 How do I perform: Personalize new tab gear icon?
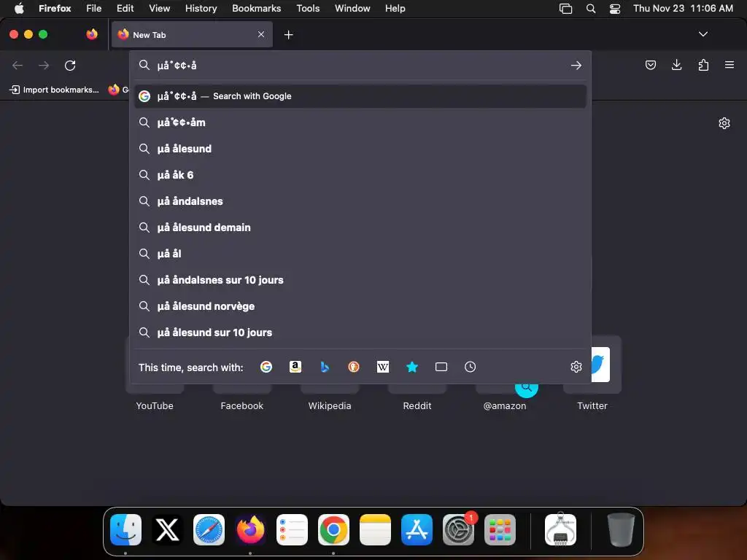[x=724, y=123]
